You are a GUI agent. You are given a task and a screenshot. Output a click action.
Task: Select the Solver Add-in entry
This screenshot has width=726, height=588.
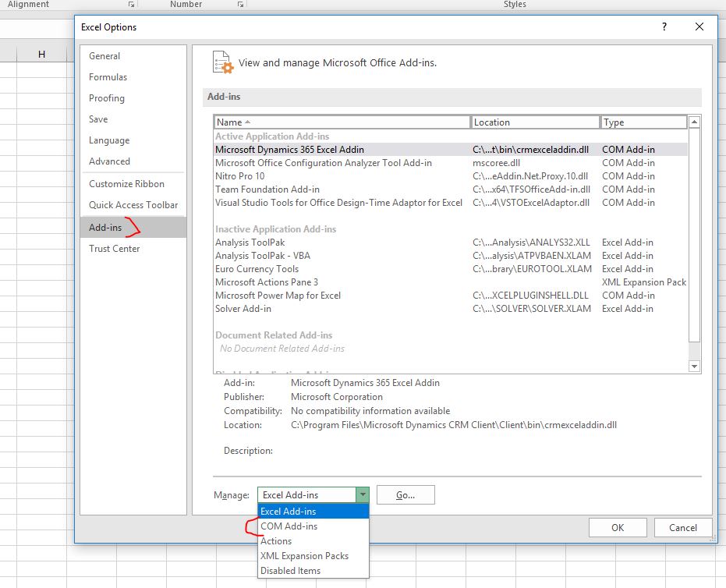[243, 309]
